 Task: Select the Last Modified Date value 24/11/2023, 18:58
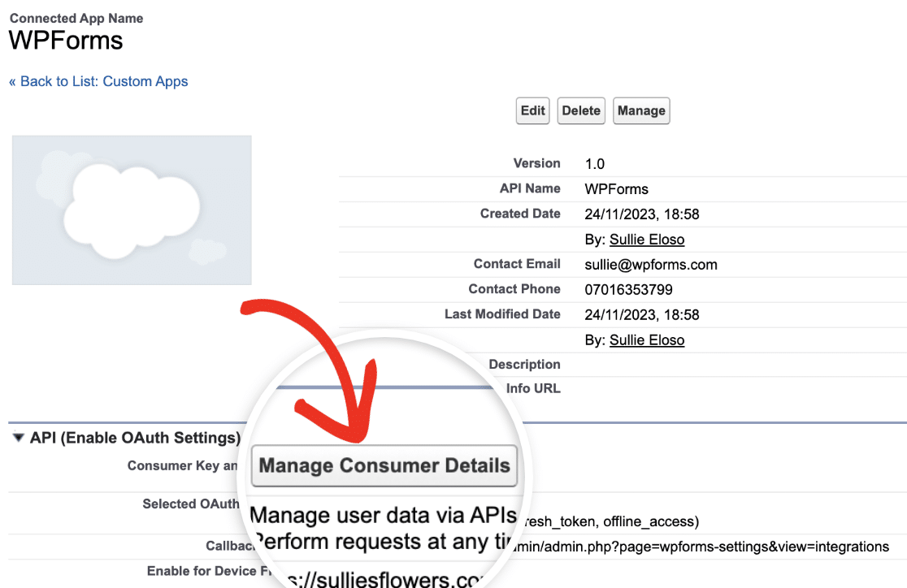(642, 315)
